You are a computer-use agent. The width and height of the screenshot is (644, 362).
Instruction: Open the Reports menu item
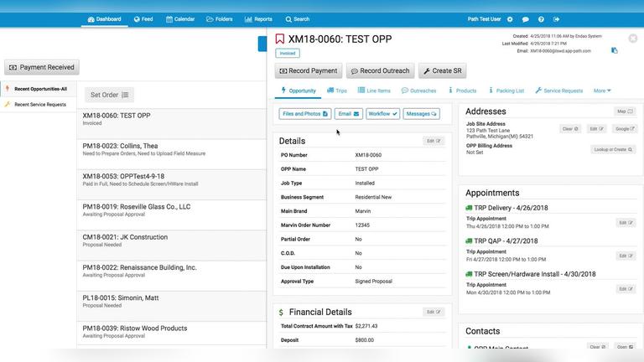258,19
